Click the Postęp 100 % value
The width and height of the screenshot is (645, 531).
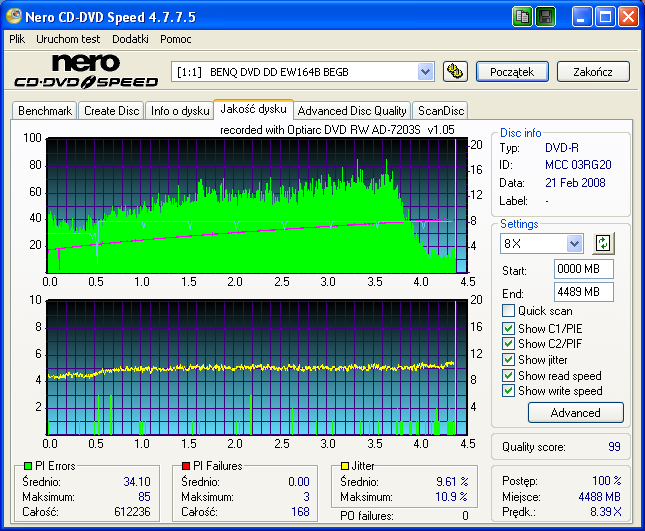click(x=607, y=480)
